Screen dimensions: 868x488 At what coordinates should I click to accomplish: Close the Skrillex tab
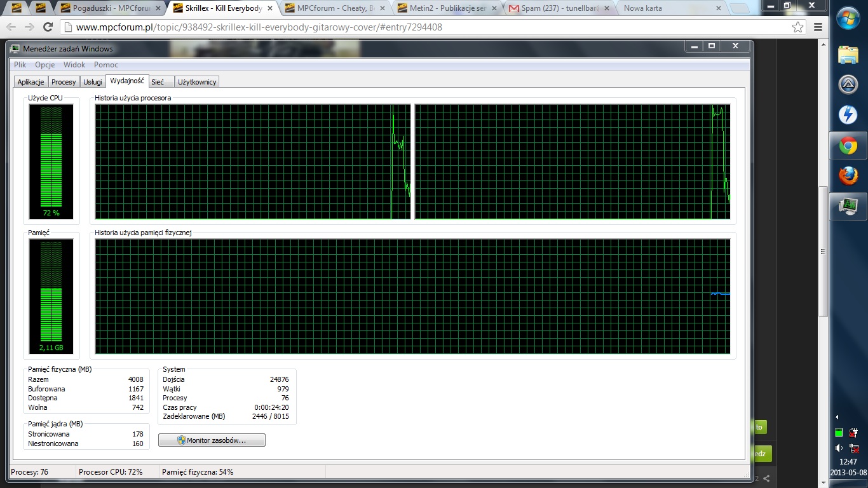[270, 8]
